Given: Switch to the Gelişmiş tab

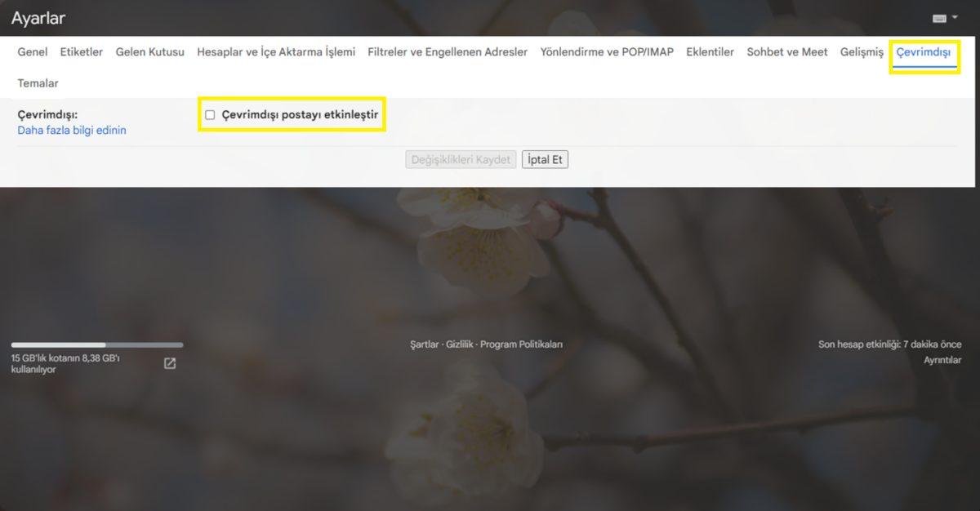Looking at the screenshot, I should (861, 51).
